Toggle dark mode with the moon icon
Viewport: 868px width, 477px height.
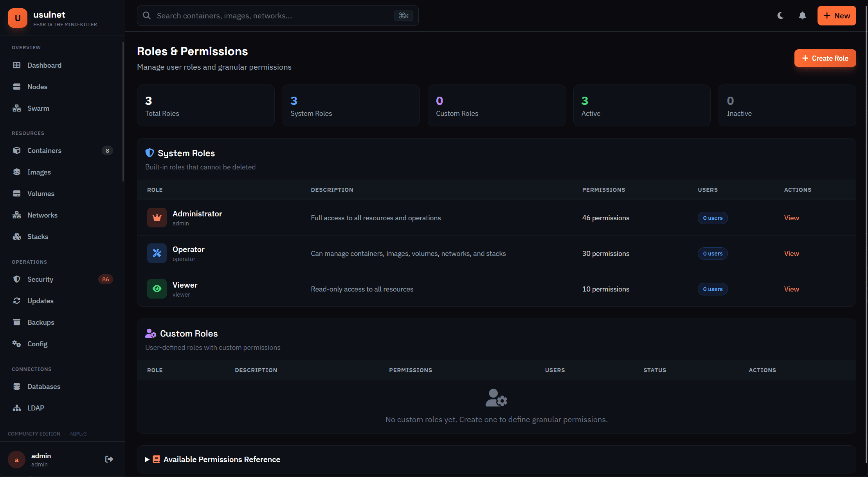tap(780, 16)
